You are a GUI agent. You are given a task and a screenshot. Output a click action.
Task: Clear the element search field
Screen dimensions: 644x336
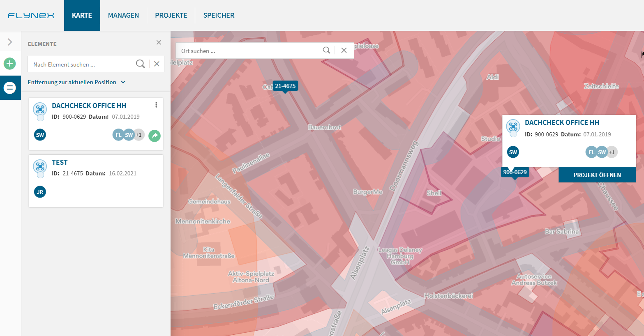(x=157, y=64)
